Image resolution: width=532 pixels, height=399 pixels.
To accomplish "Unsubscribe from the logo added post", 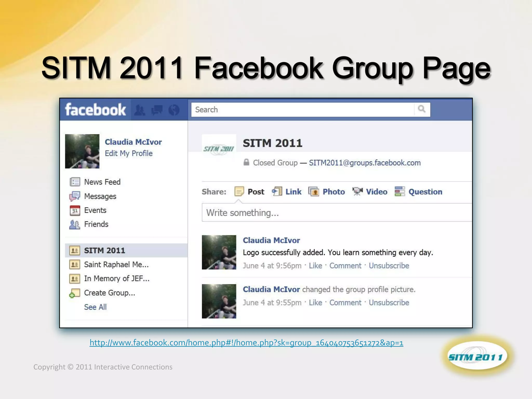I will pos(389,265).
